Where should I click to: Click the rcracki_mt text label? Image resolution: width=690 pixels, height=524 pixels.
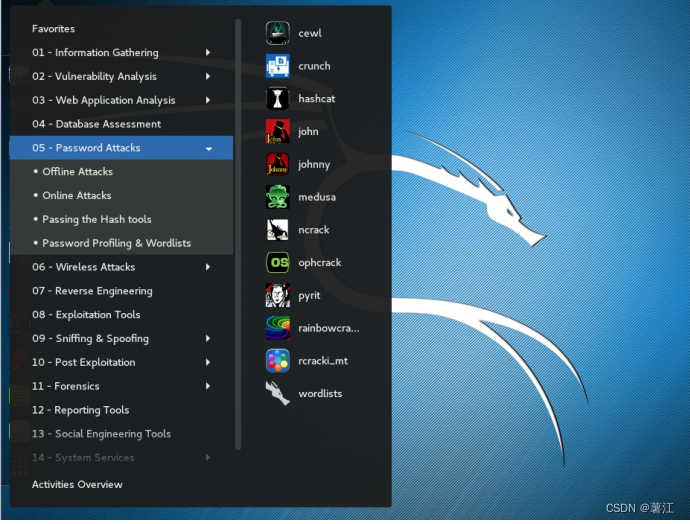pos(323,361)
